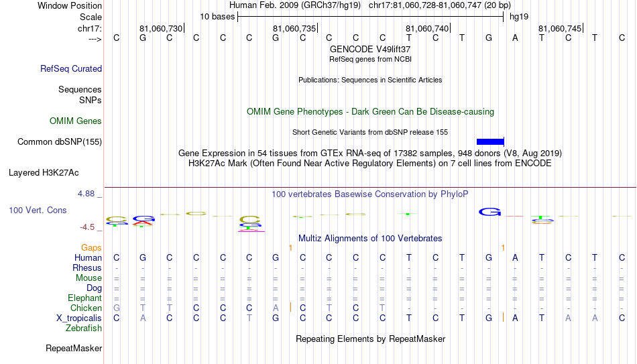Click Repeating Elements by RepeatMasker title
This screenshot has height=364, width=637.
[x=371, y=339]
